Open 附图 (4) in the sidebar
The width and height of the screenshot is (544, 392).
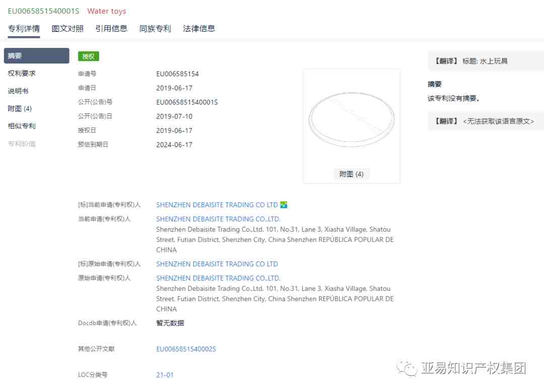[x=20, y=108]
